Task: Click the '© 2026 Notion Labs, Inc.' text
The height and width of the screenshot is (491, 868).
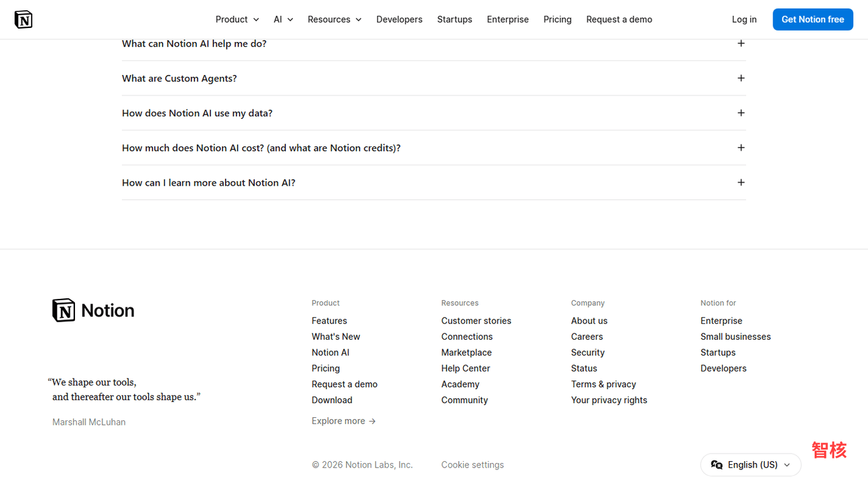Action: tap(362, 465)
